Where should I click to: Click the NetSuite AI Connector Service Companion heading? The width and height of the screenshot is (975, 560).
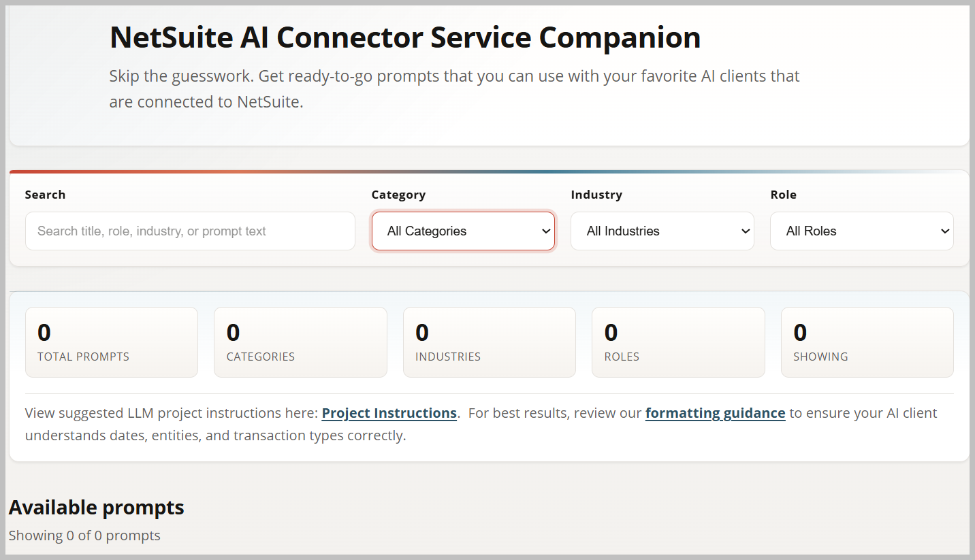pyautogui.click(x=405, y=37)
